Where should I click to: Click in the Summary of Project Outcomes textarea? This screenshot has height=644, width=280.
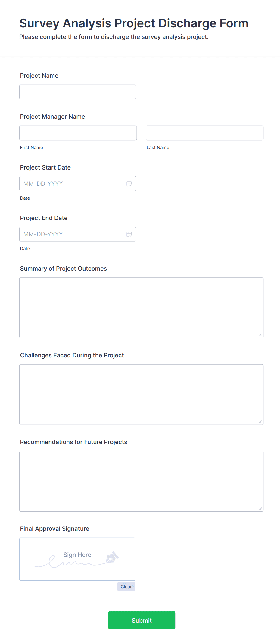[x=141, y=307]
